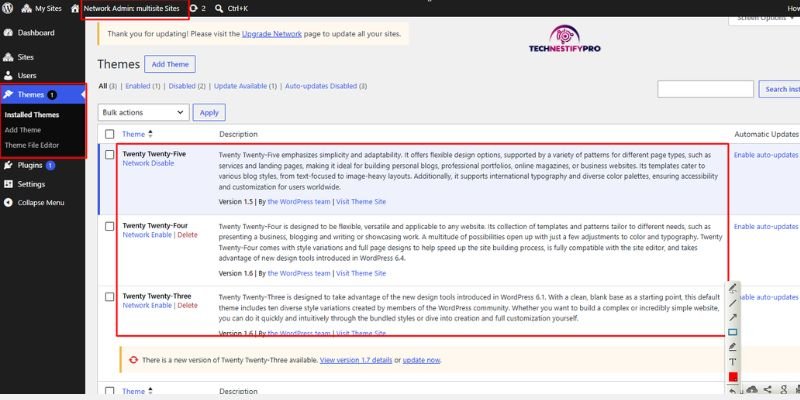Visit Theme Site for Twenty Twenty-Five

[361, 202]
